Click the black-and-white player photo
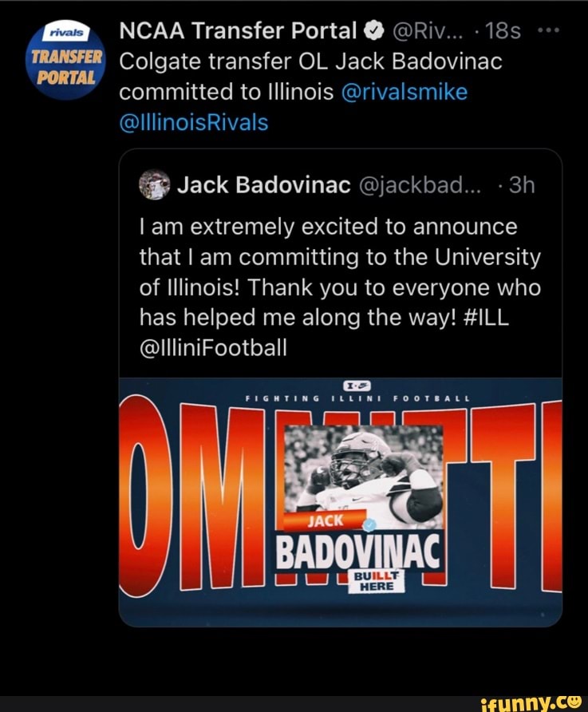Screen dimensions: 588x712 (364, 471)
